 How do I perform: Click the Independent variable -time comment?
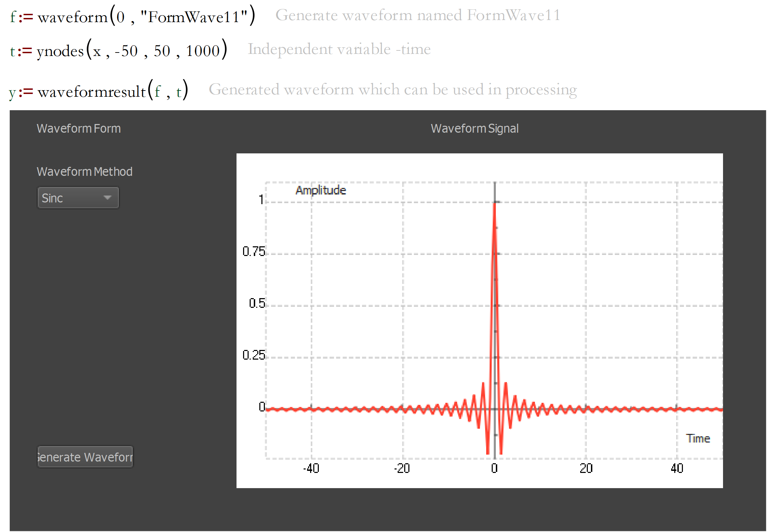coord(339,49)
